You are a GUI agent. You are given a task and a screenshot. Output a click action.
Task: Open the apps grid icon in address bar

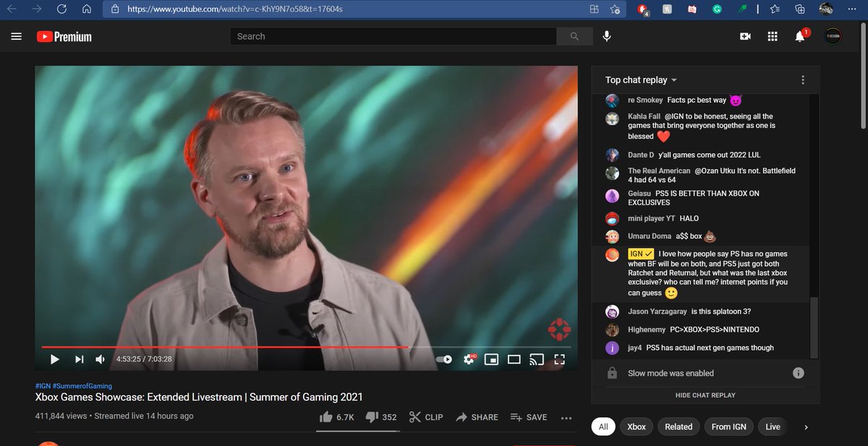(x=594, y=9)
